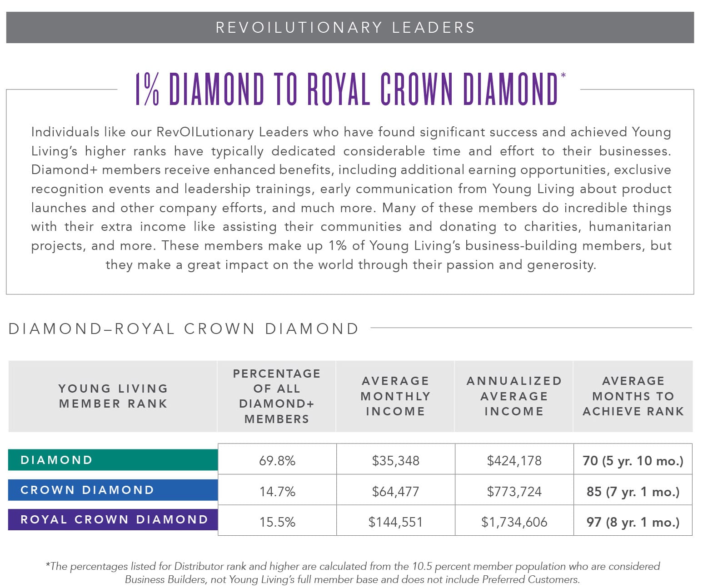Click the $64,477 monthly income cell
703x588 pixels.
pos(395,491)
